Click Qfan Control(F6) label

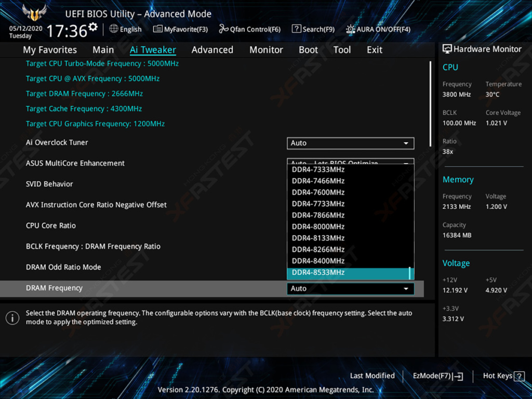[255, 29]
